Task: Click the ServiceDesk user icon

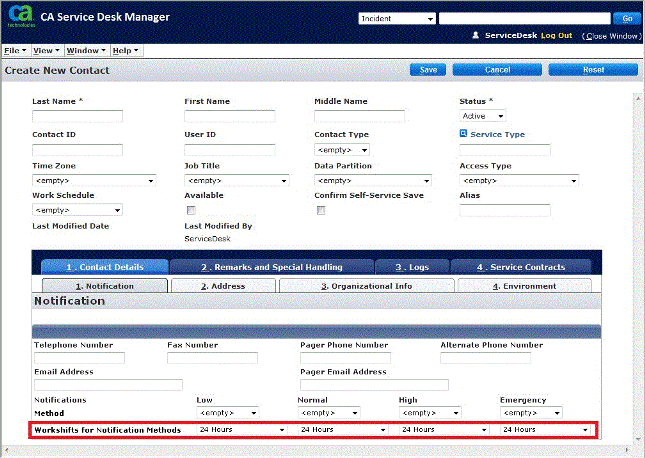Action: (476, 35)
